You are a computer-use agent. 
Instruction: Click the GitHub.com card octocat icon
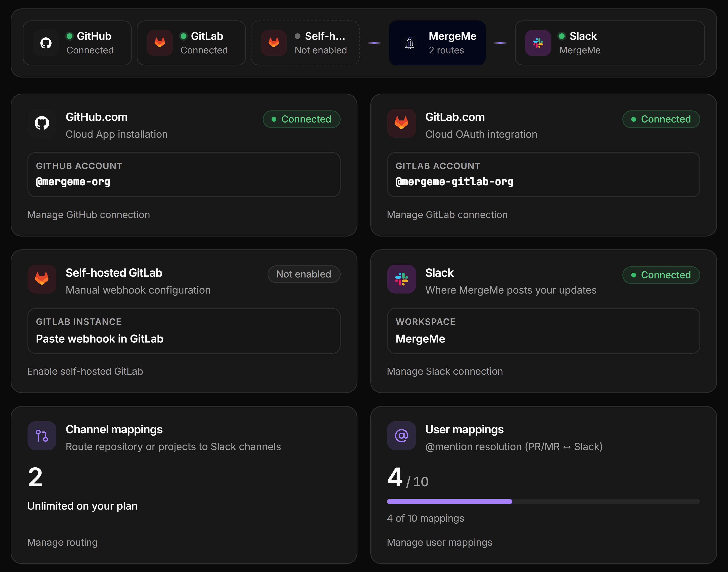[42, 123]
